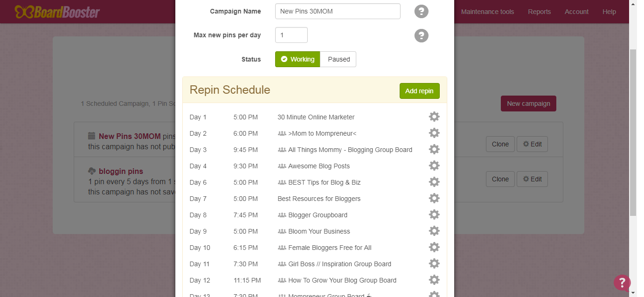The width and height of the screenshot is (644, 297).
Task: Open settings gear for Day 1 repin
Action: pos(434,117)
